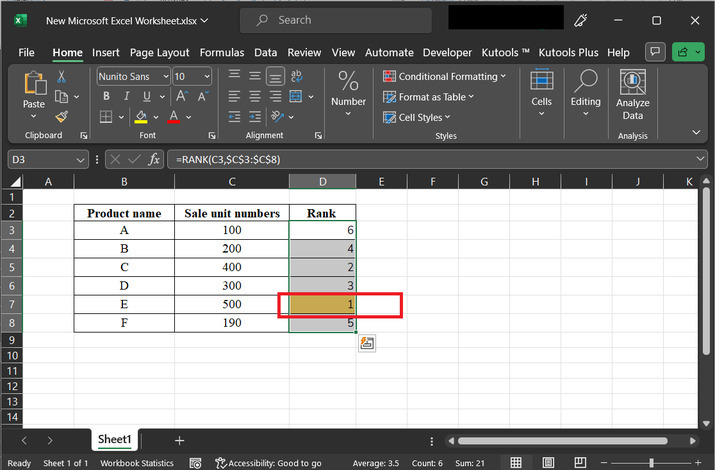This screenshot has height=470, width=715.
Task: Click the Share green button
Action: tap(688, 52)
